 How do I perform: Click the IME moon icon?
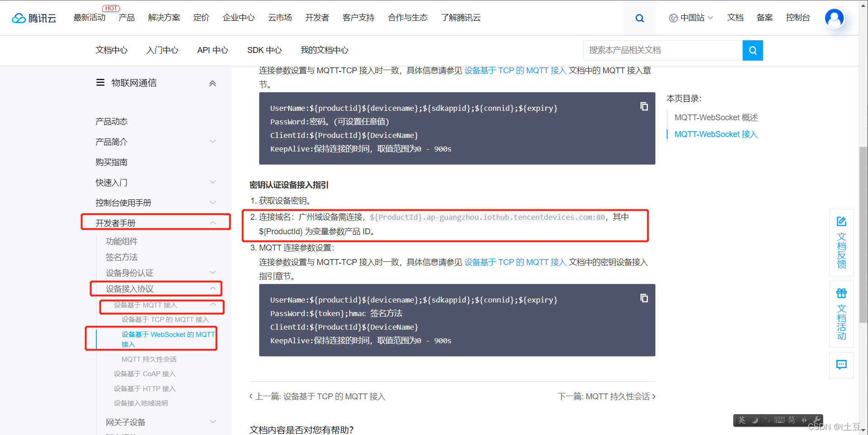(755, 421)
